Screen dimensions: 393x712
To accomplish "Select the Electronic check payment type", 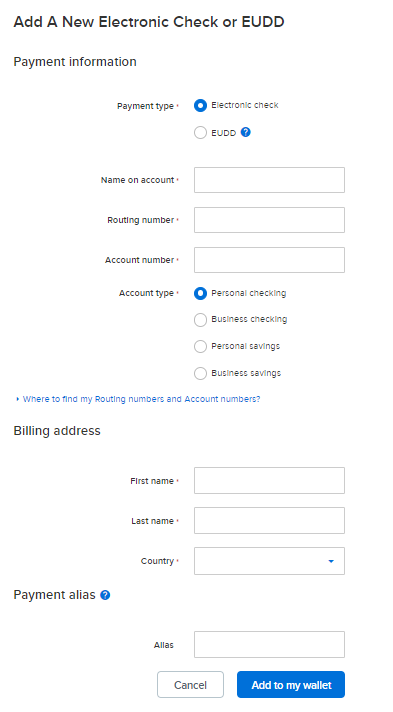I will (x=200, y=106).
